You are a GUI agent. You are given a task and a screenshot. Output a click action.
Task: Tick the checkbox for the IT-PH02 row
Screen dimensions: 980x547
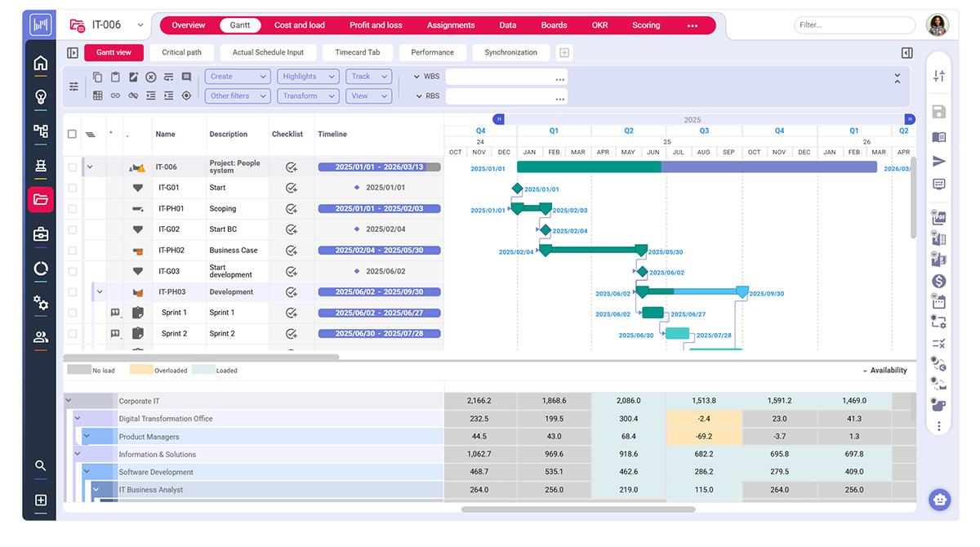coord(73,251)
